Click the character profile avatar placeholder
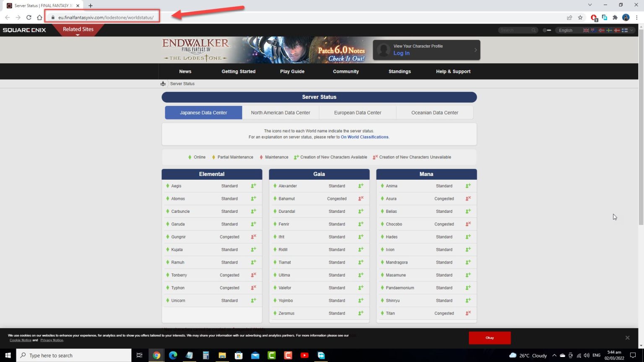This screenshot has height=362, width=644. (383, 50)
